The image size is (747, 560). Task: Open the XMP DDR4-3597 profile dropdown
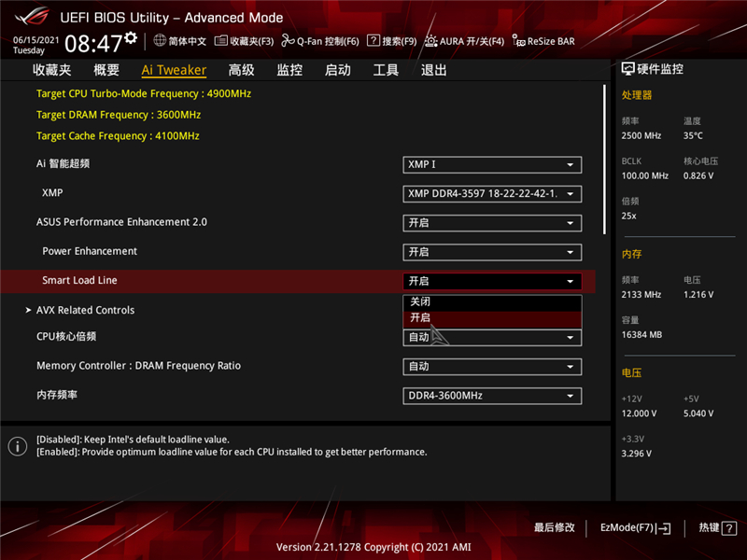(492, 194)
